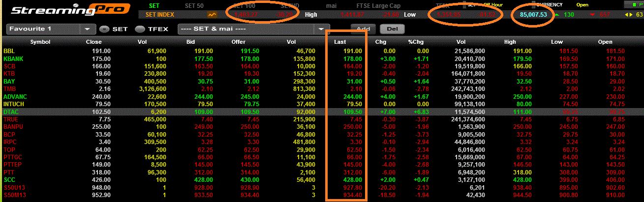Select the SCC symbol
Image resolution: width=644 pixels, height=202 pixels.
point(9,180)
